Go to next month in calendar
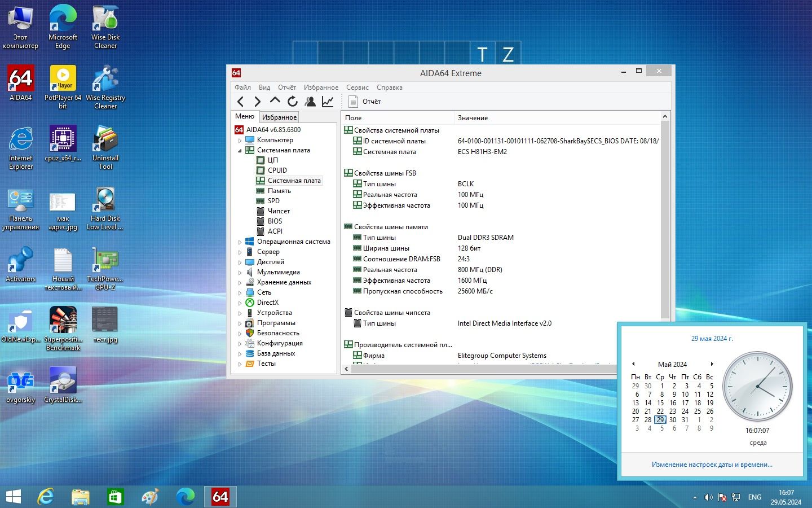Image resolution: width=812 pixels, height=508 pixels. click(712, 364)
